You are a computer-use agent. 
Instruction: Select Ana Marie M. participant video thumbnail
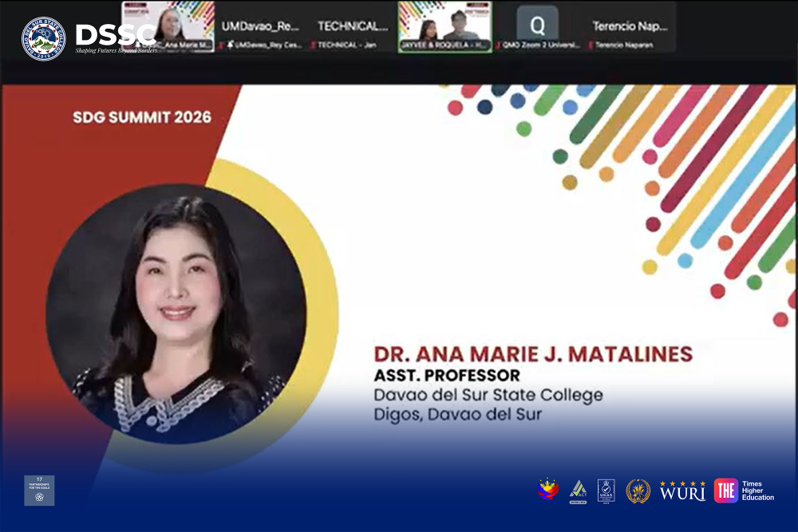[168, 26]
